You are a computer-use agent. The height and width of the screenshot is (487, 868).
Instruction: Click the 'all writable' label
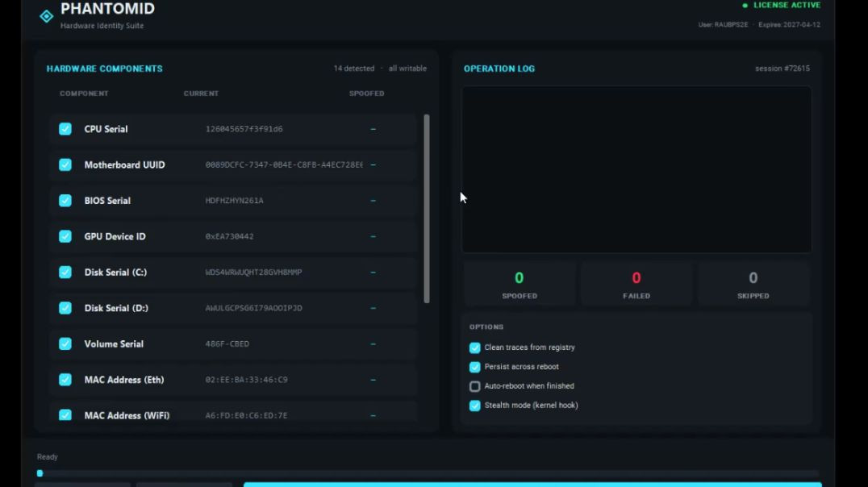tap(407, 69)
